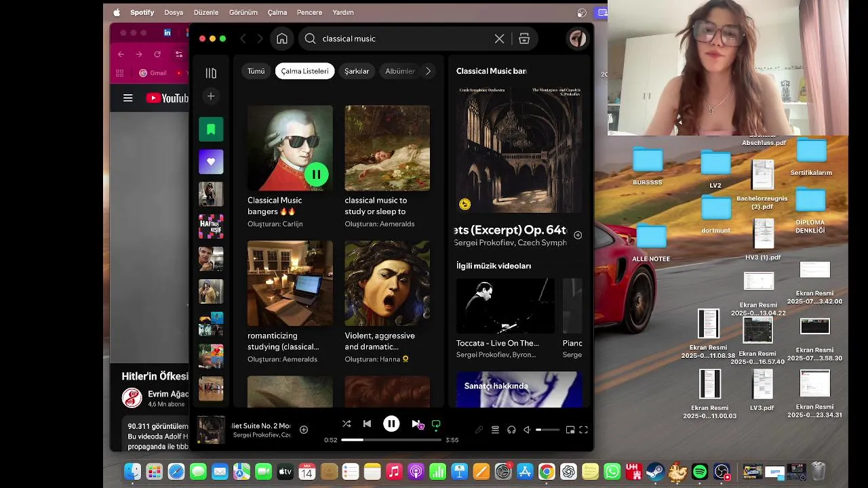Open Gmail bookmark in the browser window

153,73
